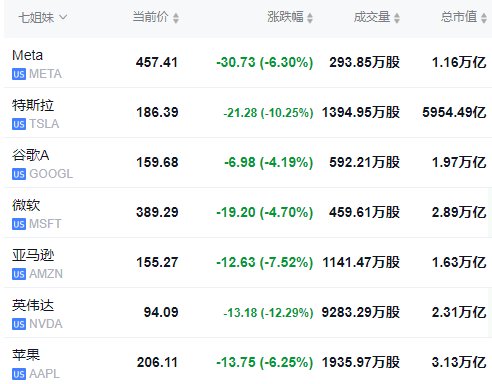Sort by 总市值 column arrows
This screenshot has height=384, width=492.
click(x=484, y=18)
